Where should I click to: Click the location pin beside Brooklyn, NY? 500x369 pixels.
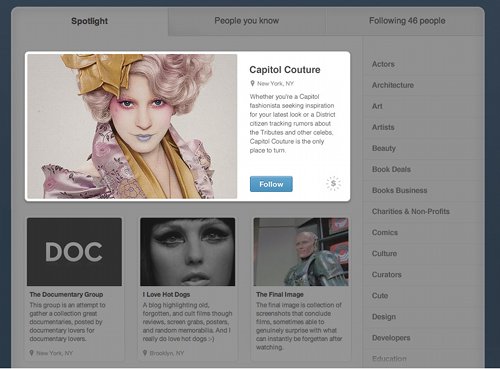click(145, 353)
